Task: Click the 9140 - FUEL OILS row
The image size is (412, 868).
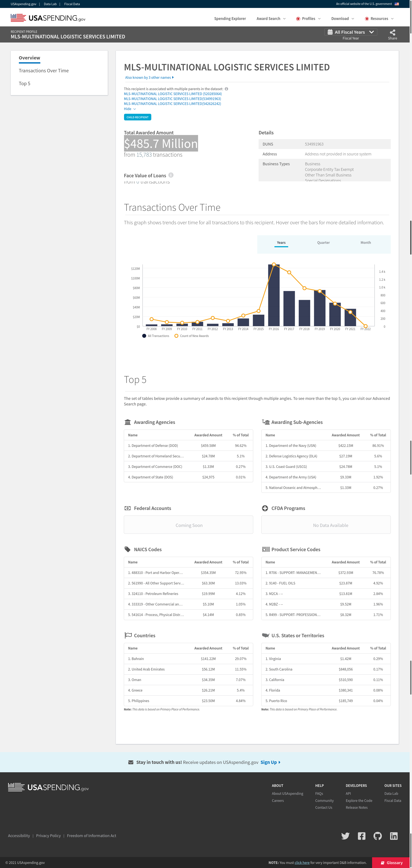Action: point(326,583)
